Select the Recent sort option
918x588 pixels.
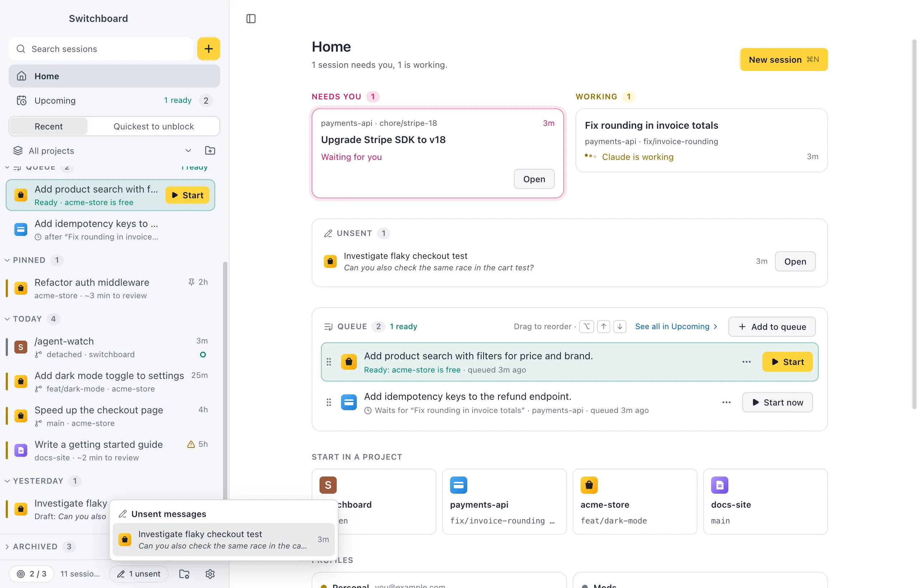pyautogui.click(x=48, y=126)
